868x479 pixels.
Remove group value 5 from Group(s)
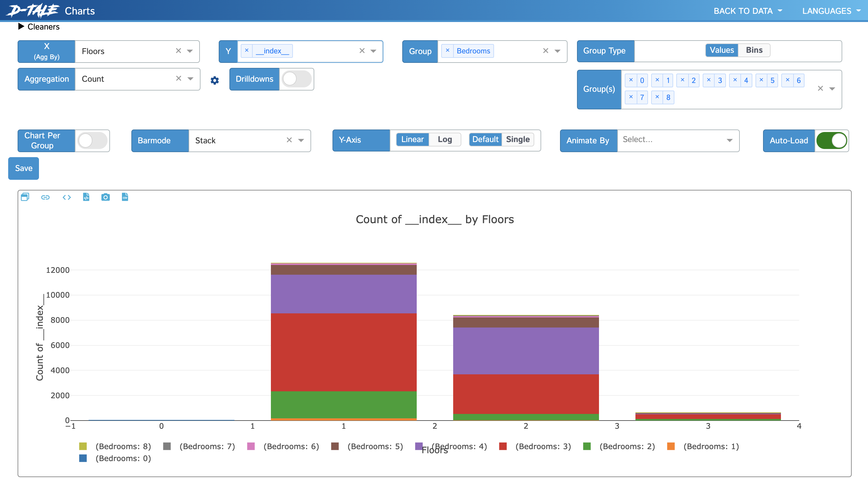coord(761,80)
